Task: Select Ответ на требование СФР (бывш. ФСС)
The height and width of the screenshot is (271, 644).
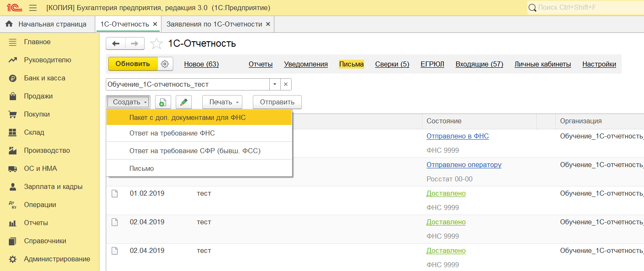Action: pos(199,151)
